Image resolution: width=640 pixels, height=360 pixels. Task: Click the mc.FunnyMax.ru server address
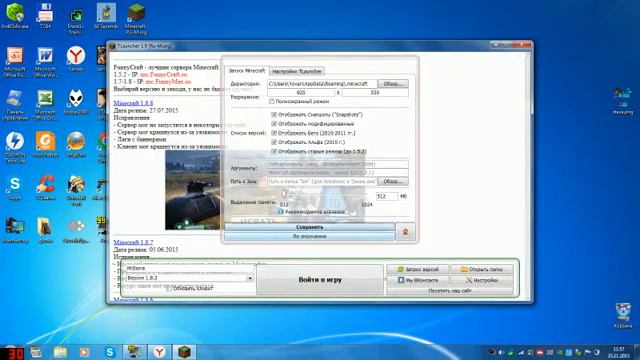[x=168, y=82]
